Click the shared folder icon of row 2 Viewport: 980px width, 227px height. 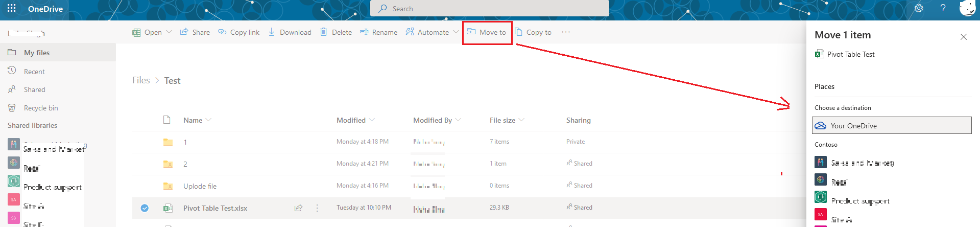168,164
